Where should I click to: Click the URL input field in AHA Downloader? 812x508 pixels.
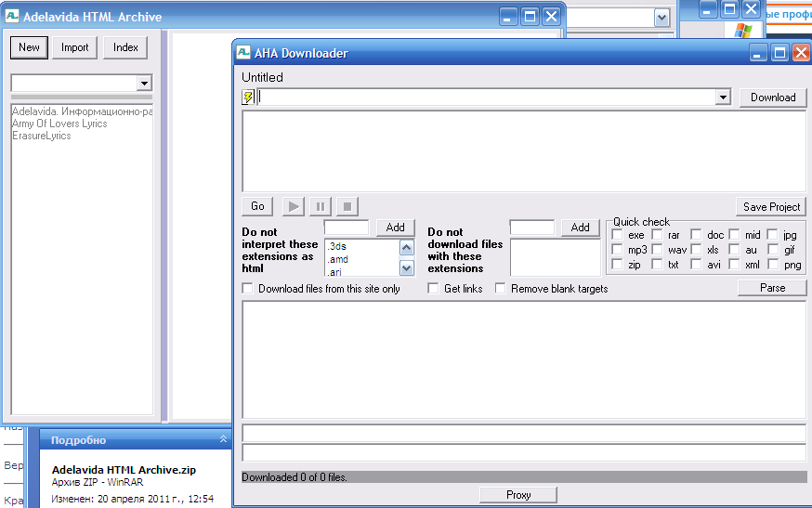pos(487,97)
